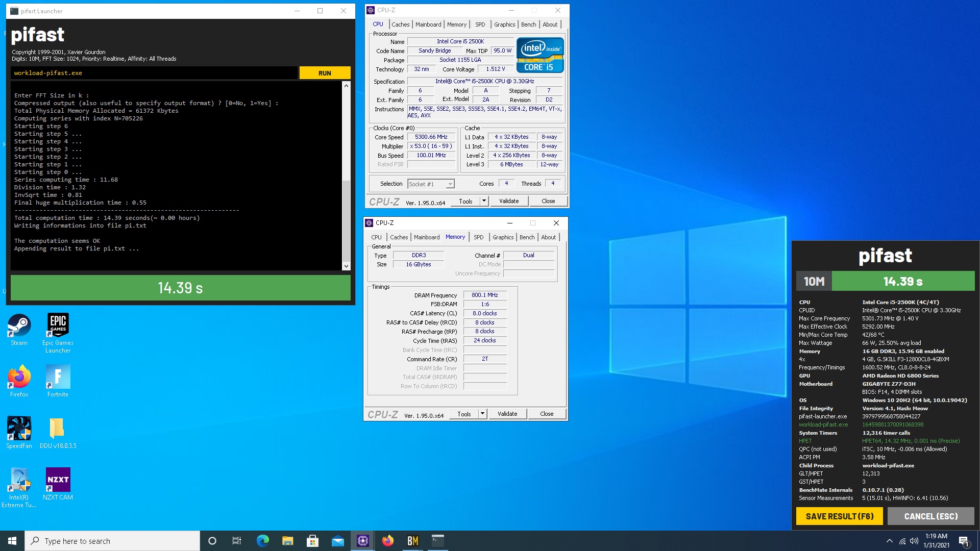Click the Type here to search box
The width and height of the screenshot is (980, 551).
point(112,541)
